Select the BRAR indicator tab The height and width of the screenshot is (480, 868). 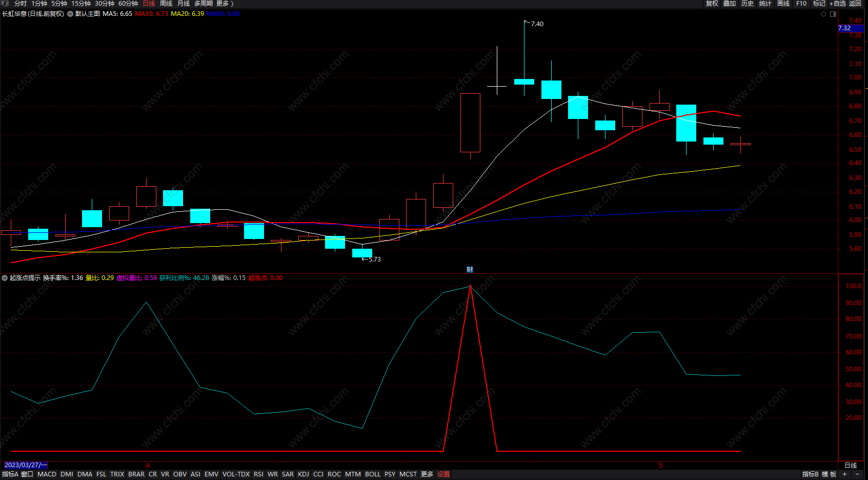coord(136,474)
